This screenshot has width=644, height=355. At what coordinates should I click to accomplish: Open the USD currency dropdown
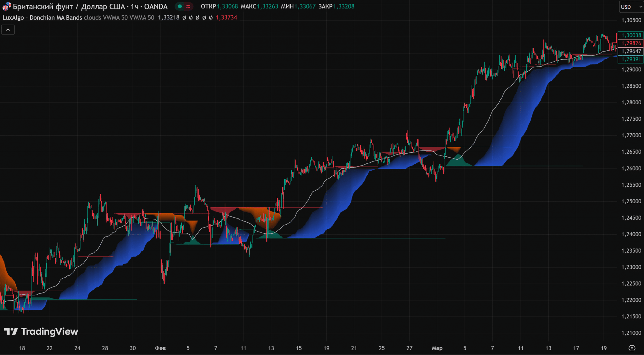click(631, 7)
